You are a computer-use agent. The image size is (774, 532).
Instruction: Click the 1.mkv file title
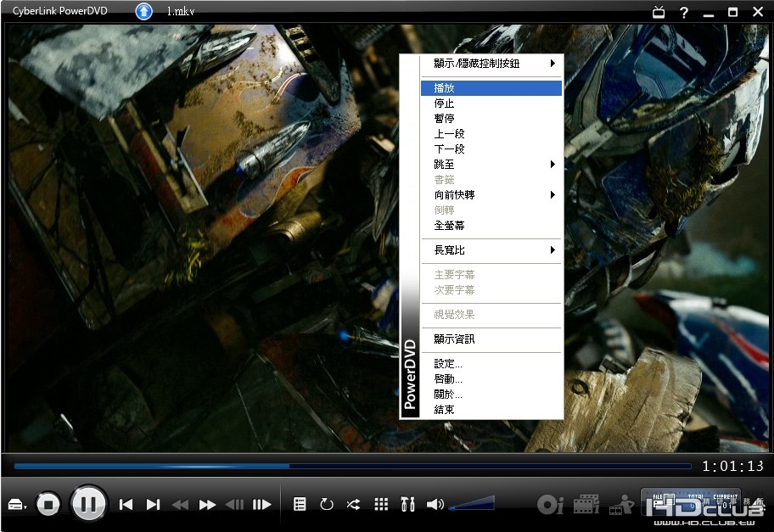[180, 11]
